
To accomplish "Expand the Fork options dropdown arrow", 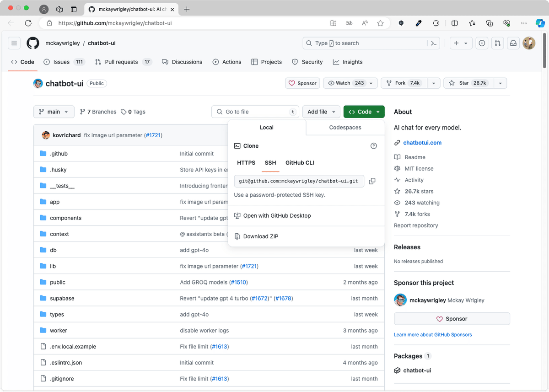I will point(434,83).
